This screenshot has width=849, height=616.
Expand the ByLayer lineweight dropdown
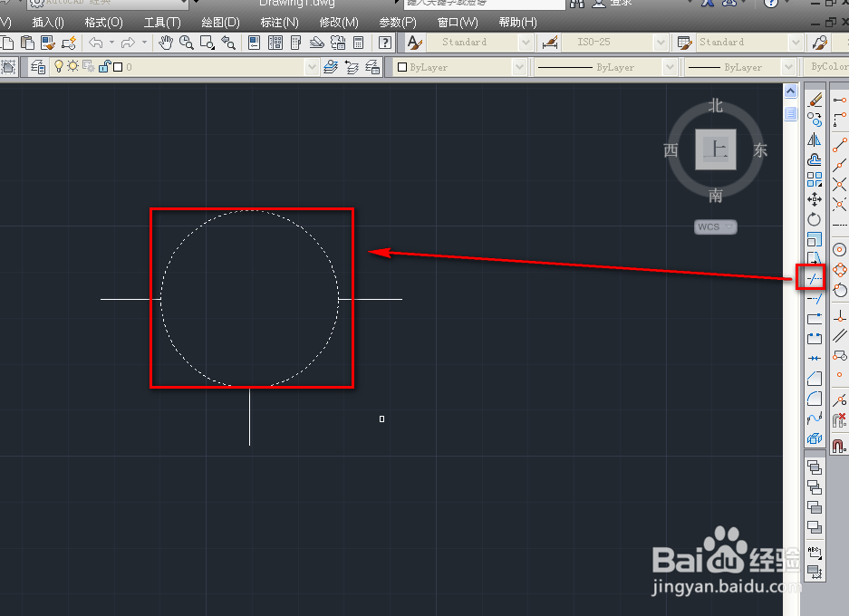click(x=787, y=67)
